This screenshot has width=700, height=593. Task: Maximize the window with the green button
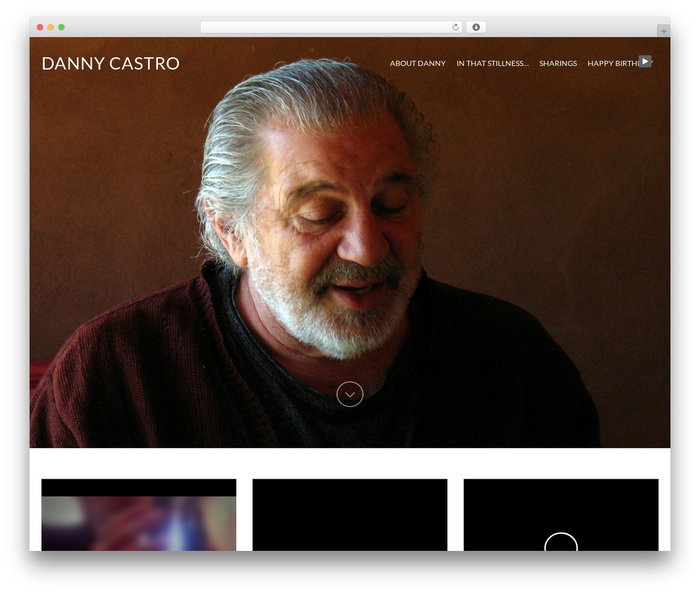(61, 27)
